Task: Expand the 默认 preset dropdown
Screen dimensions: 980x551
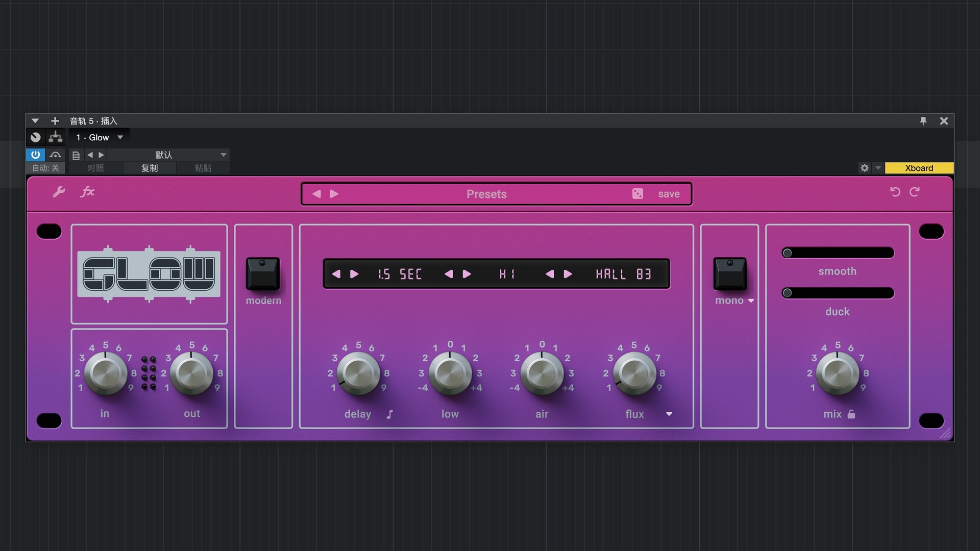Action: 223,155
